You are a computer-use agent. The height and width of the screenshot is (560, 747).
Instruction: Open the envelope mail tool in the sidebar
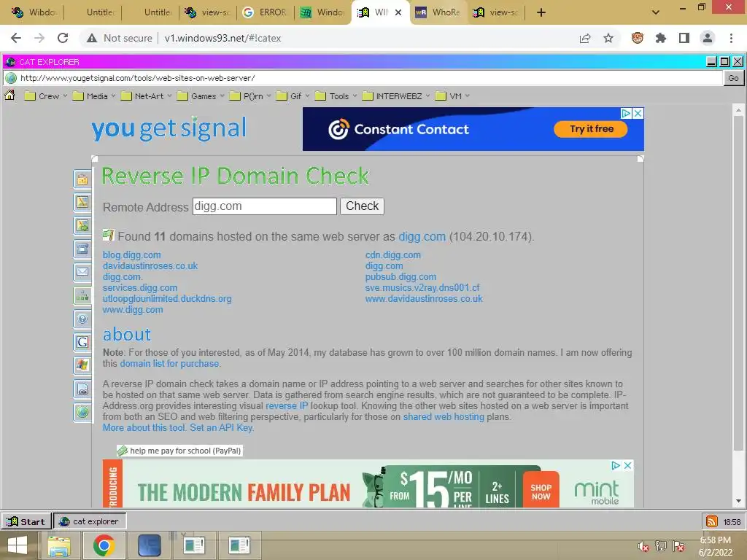(82, 273)
